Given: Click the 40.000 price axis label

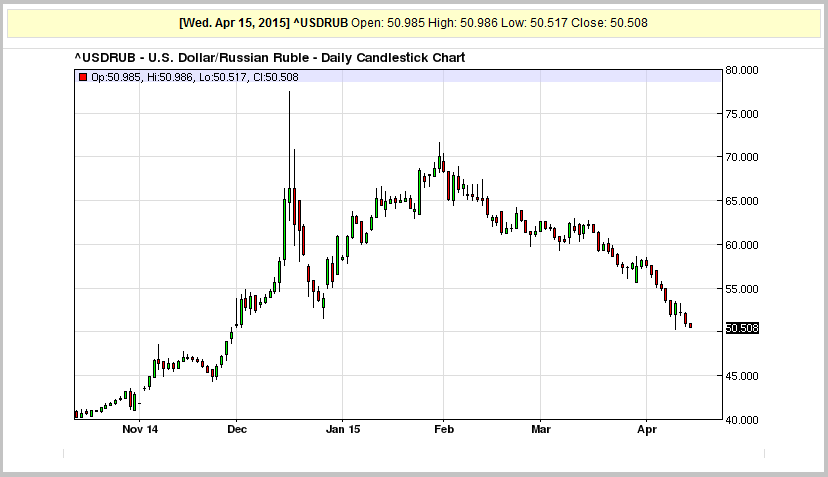Looking at the screenshot, I should pos(741,420).
